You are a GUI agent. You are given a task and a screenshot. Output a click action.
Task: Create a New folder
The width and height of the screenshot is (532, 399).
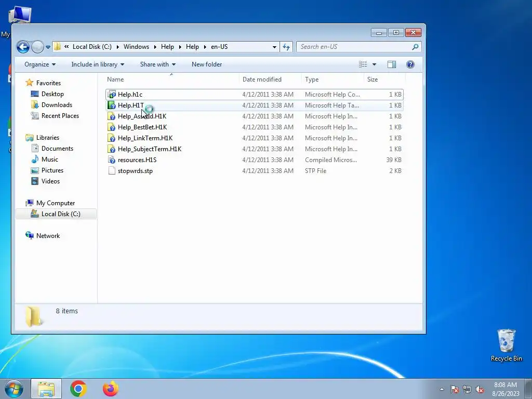[x=207, y=64]
